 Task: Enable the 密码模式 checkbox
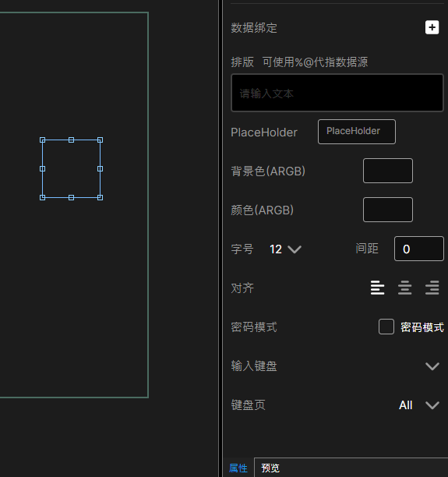click(386, 327)
